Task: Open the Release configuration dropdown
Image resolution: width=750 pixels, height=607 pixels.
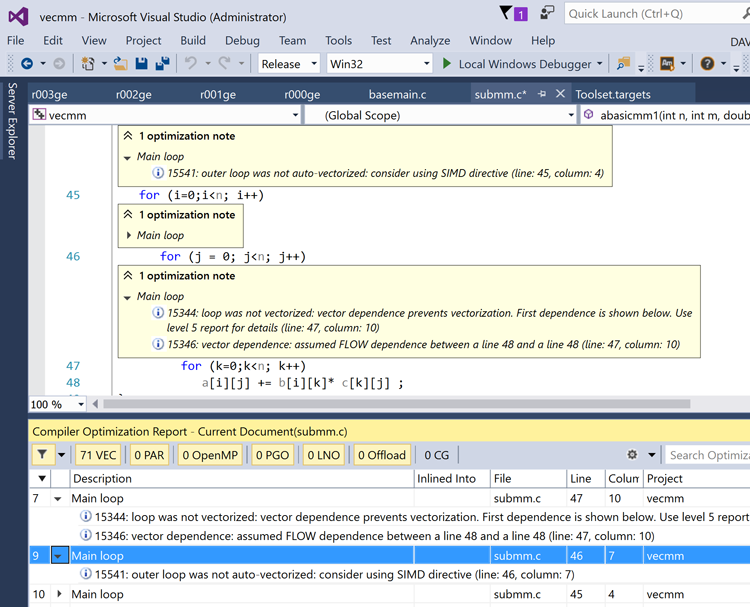Action: coord(288,64)
